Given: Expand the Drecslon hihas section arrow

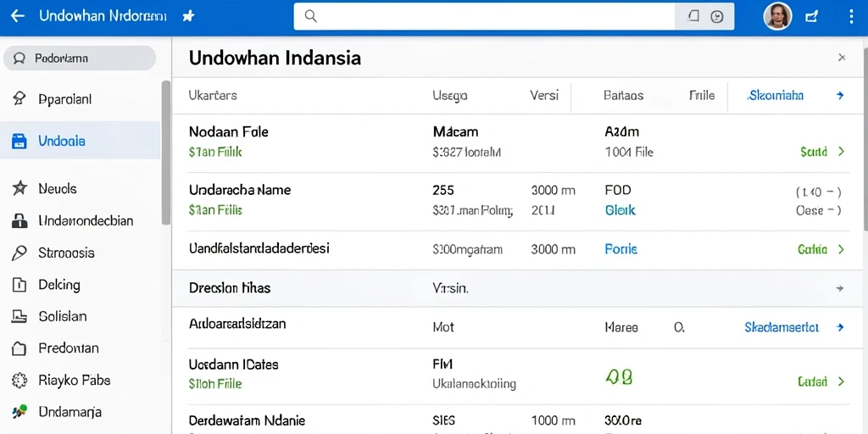Looking at the screenshot, I should (x=840, y=288).
